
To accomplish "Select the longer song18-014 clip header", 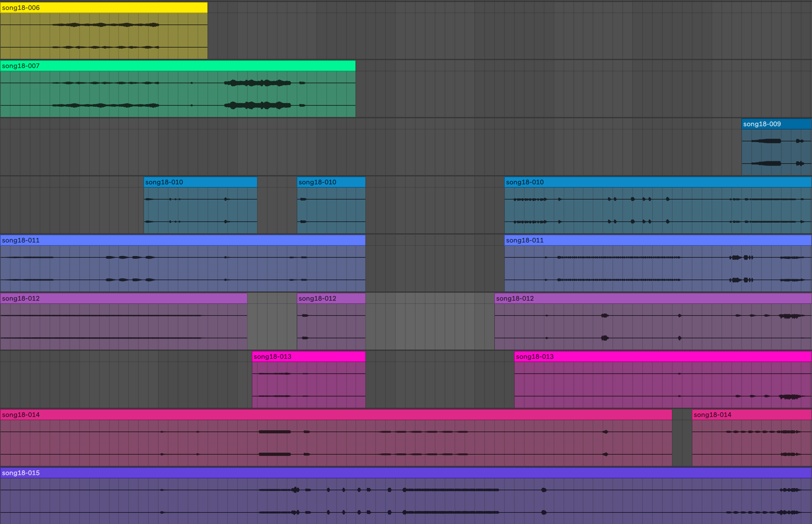I will pos(336,415).
